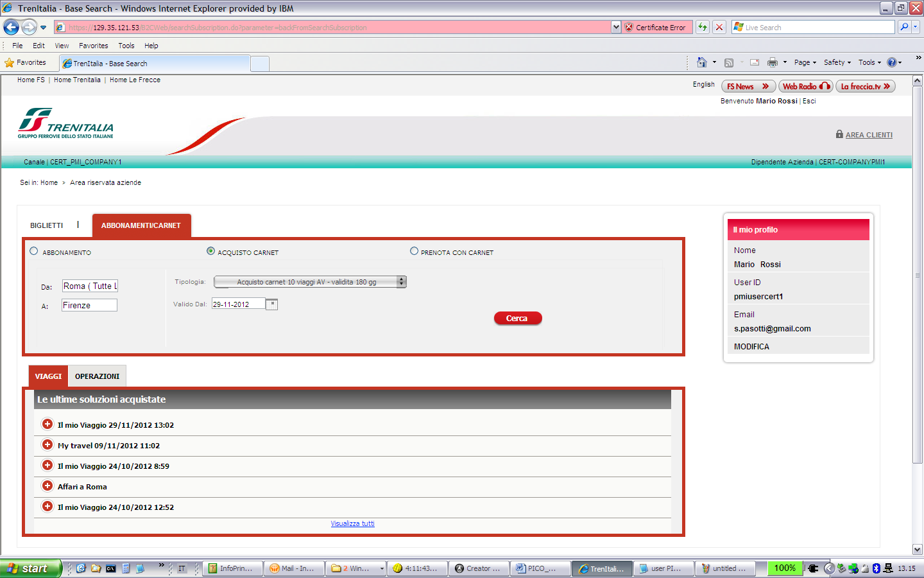
Task: Open the Favorites menu
Action: click(x=94, y=46)
